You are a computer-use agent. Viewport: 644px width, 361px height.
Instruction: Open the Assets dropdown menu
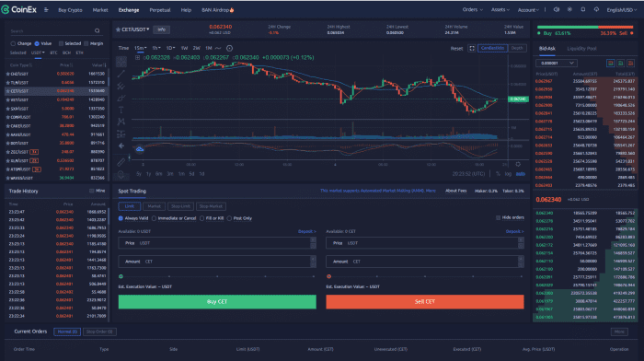tap(500, 9)
